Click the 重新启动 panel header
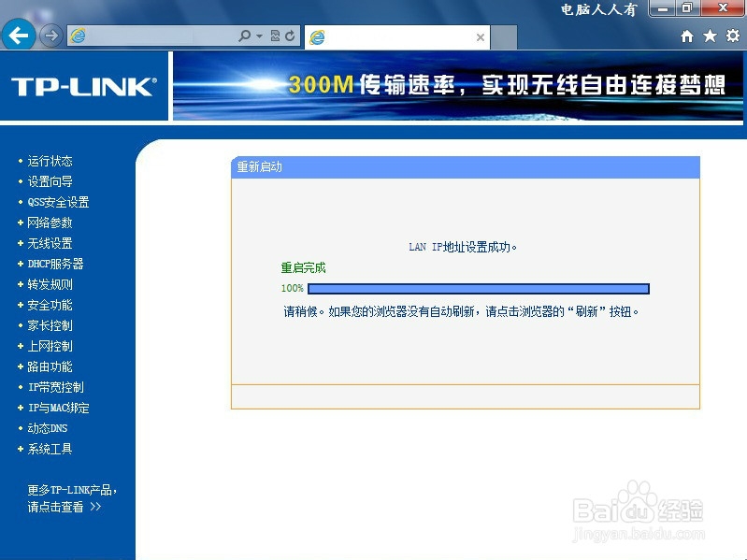This screenshot has width=747, height=560. point(465,167)
